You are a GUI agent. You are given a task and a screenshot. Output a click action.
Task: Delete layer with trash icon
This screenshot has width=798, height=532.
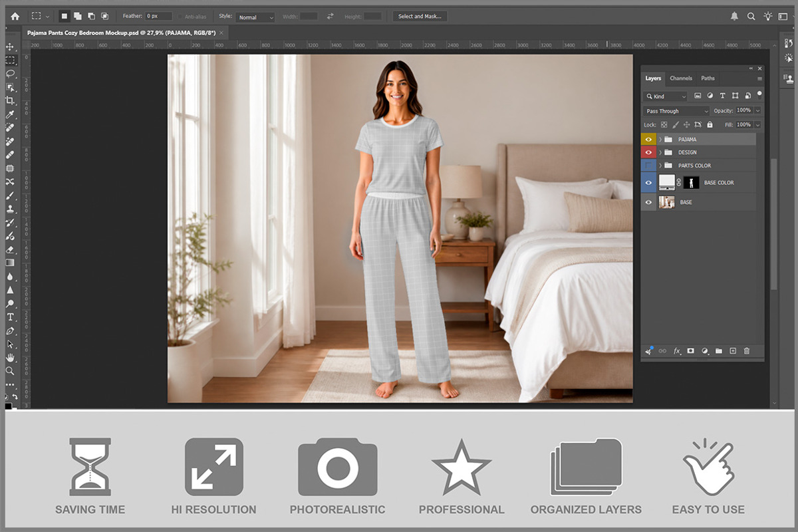(746, 350)
